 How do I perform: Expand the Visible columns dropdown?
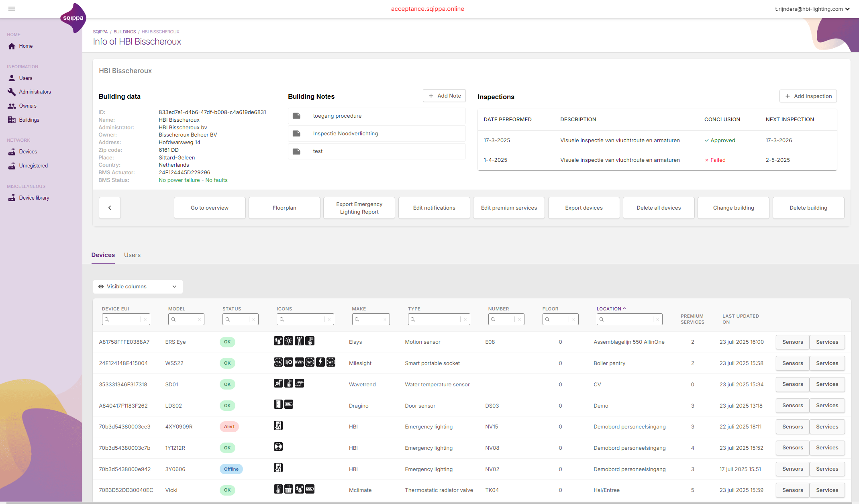(x=138, y=286)
